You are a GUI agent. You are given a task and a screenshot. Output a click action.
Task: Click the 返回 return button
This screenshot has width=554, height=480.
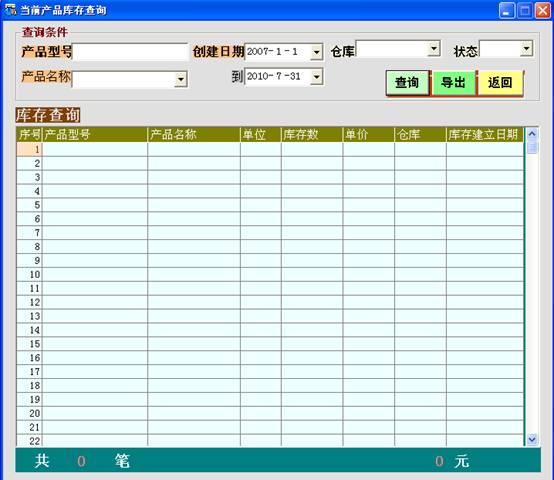pos(500,83)
